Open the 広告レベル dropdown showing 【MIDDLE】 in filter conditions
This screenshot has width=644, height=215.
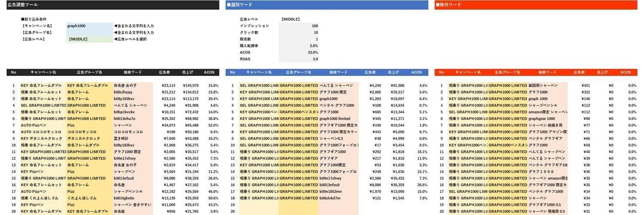88,39
